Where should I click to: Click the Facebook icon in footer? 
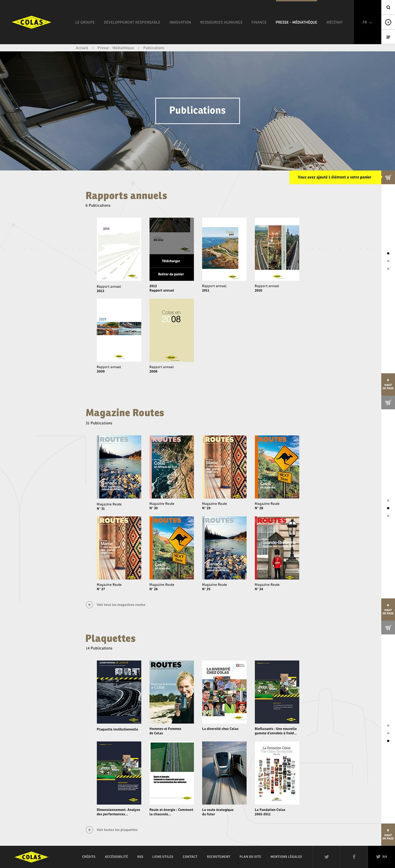click(354, 857)
